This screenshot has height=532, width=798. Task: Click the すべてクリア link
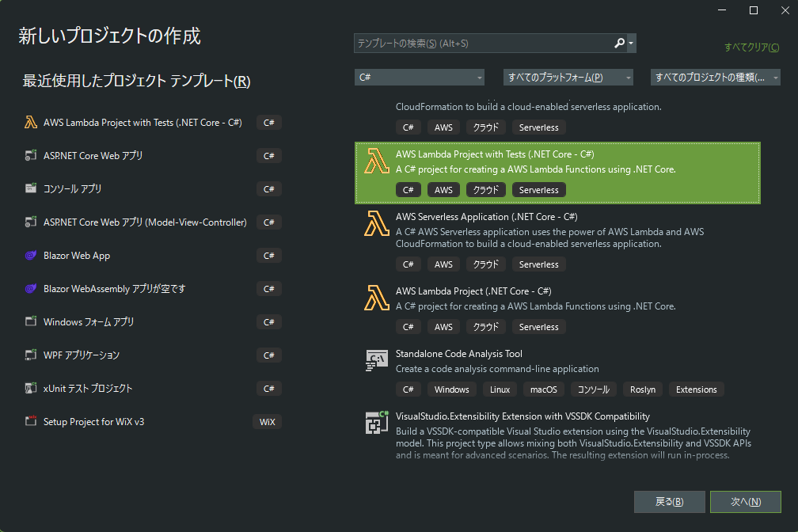click(x=752, y=47)
